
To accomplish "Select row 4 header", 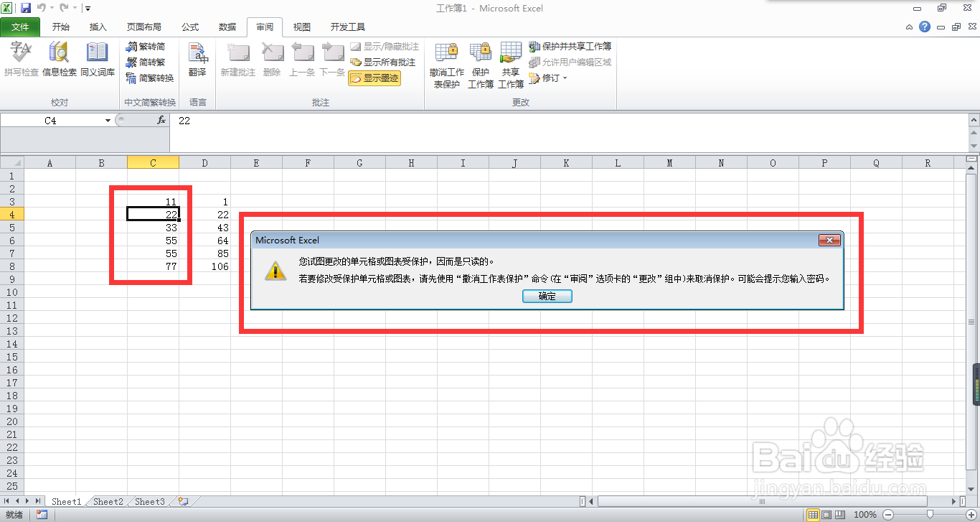I will [x=11, y=214].
